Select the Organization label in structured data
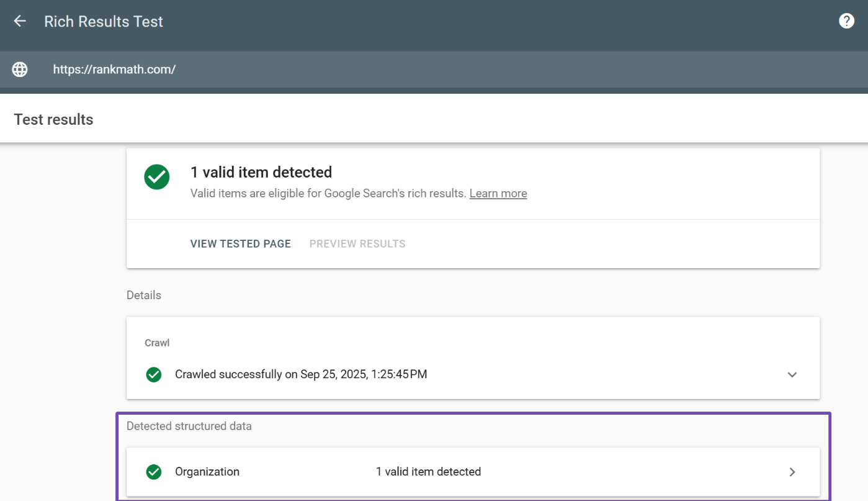Viewport: 868px width, 501px height. pos(207,472)
